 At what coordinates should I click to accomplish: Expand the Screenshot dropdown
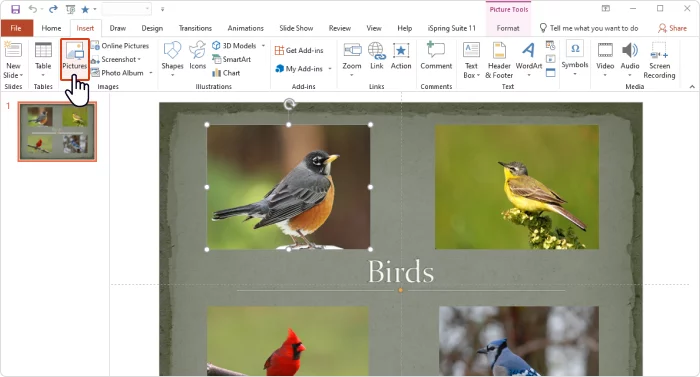[139, 59]
